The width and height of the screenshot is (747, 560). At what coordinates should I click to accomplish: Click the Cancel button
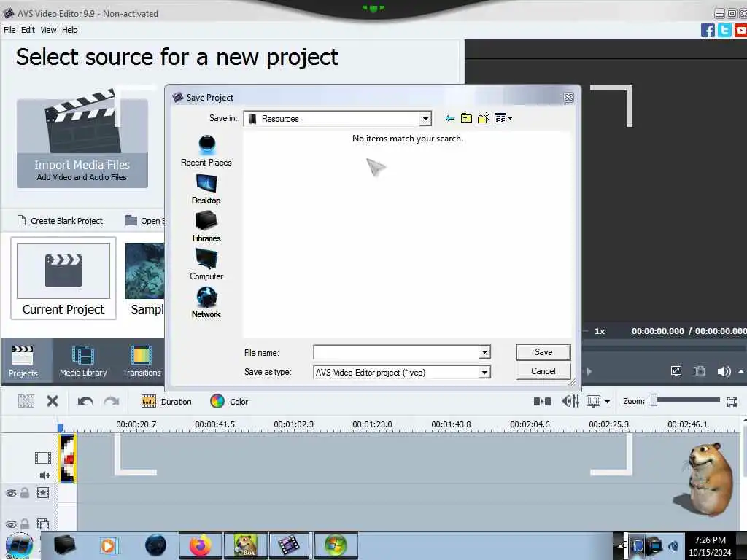point(543,371)
